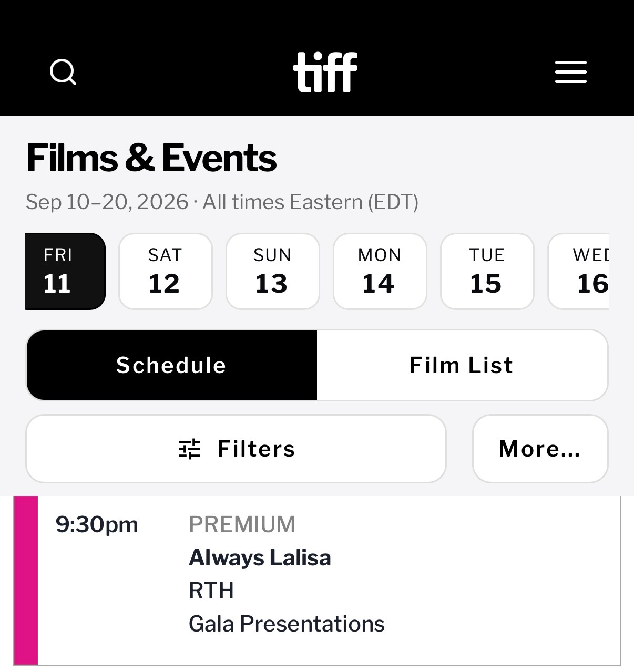This screenshot has width=634, height=672.
Task: Click the Gala Presentations programme label
Action: coord(287,624)
